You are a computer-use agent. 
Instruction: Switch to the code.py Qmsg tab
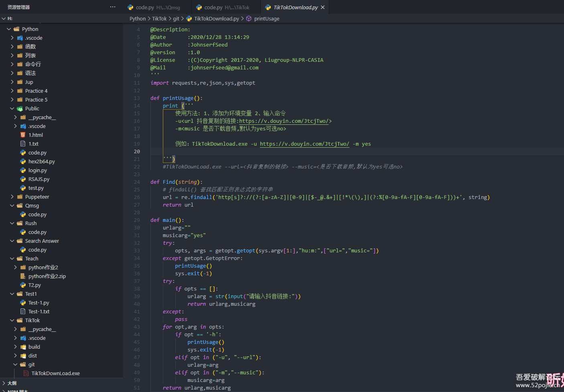click(154, 7)
